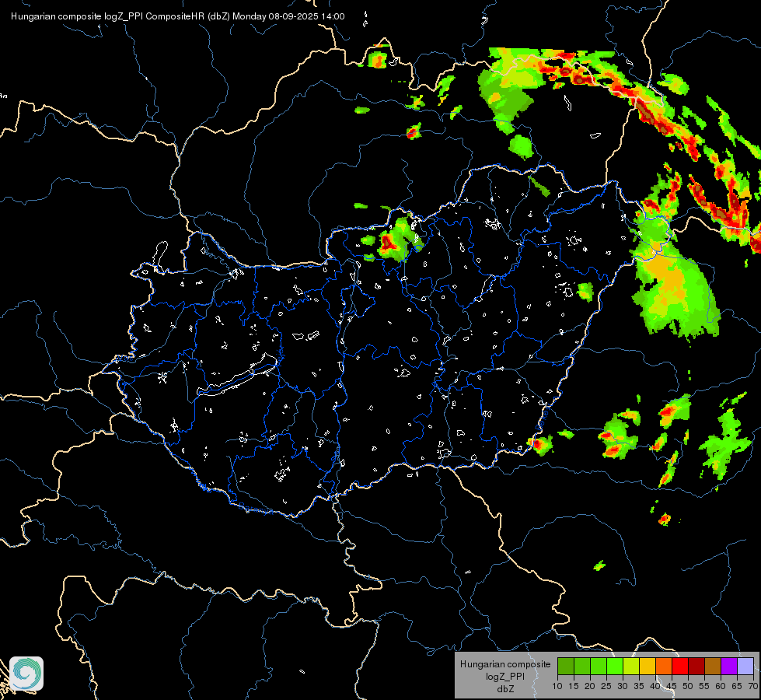The image size is (761, 700).
Task: Pick the 25–30 dBZ legend swatch
Action: click(x=615, y=666)
